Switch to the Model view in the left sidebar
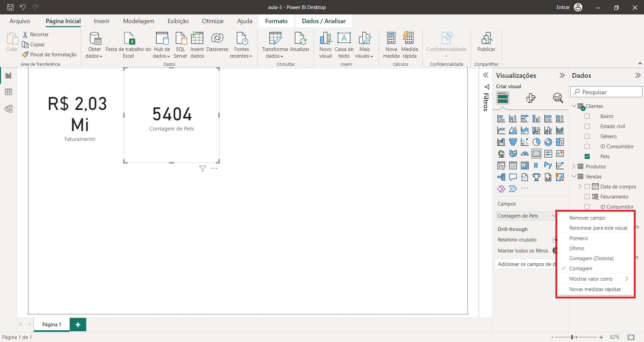644x342 pixels. point(8,109)
